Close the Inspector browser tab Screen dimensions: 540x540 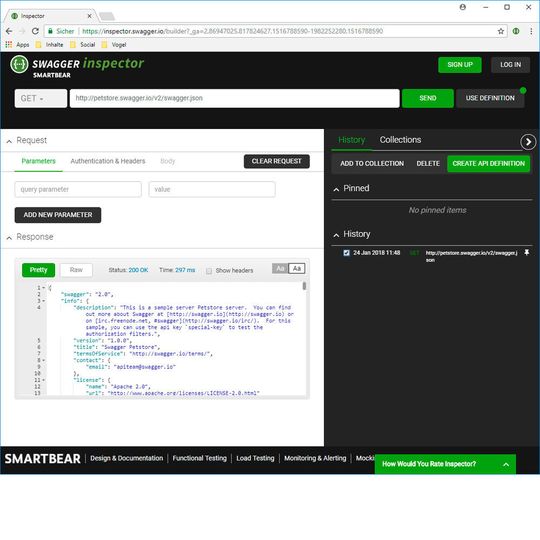89,16
